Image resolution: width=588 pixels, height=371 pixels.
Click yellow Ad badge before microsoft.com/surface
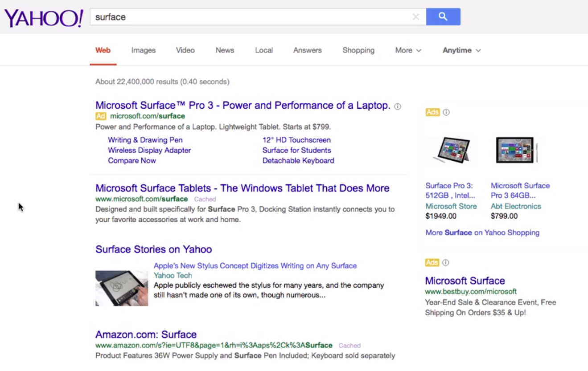coord(101,116)
